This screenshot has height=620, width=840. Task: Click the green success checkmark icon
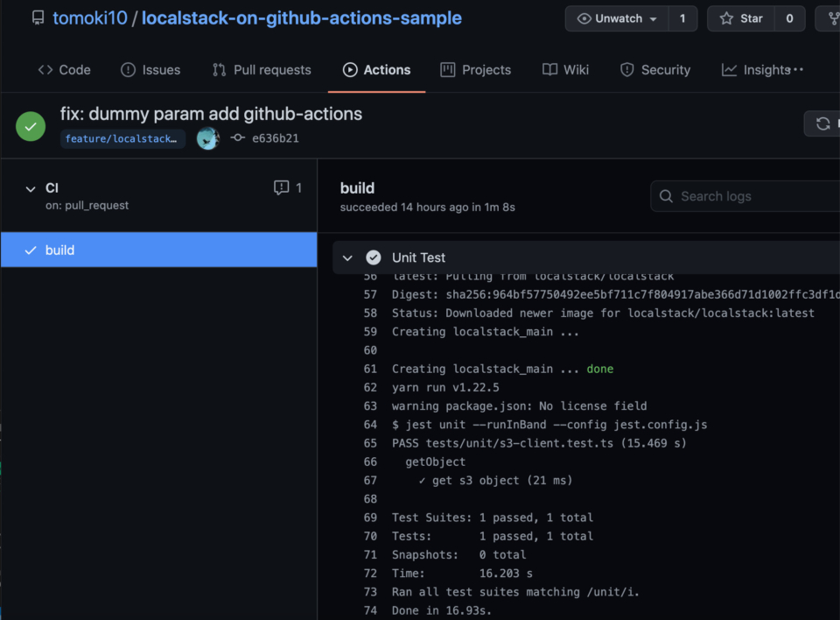(30, 126)
